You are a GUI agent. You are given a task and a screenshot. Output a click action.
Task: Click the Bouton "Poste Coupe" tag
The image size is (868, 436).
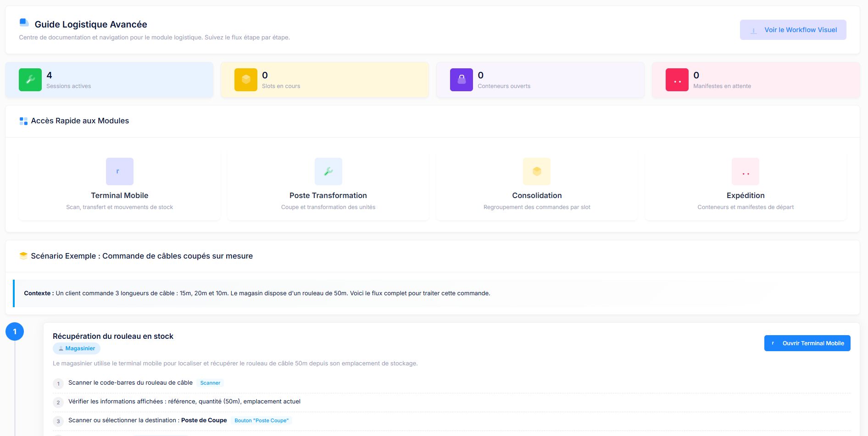(x=262, y=420)
